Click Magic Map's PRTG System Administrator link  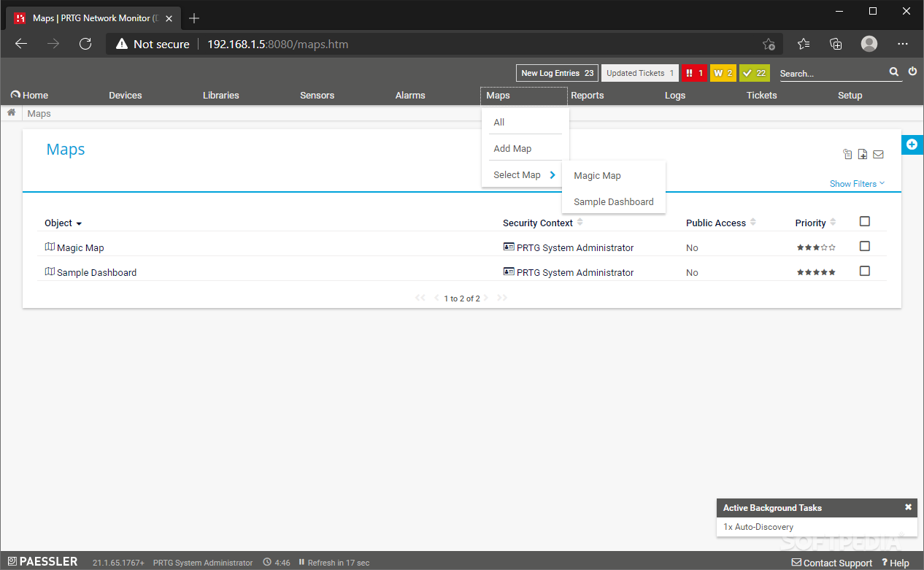[x=575, y=248]
